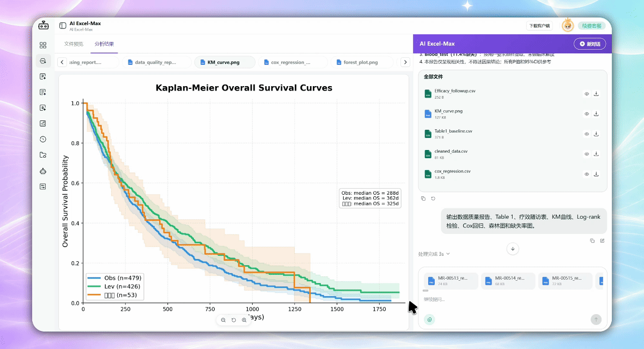Show next file tabs with right arrow
Image resolution: width=644 pixels, height=349 pixels.
405,62
